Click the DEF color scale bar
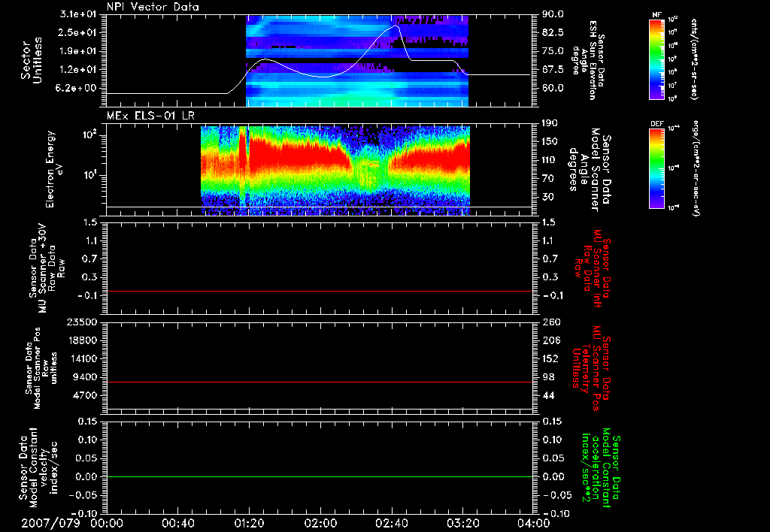The width and height of the screenshot is (770, 532). click(656, 168)
